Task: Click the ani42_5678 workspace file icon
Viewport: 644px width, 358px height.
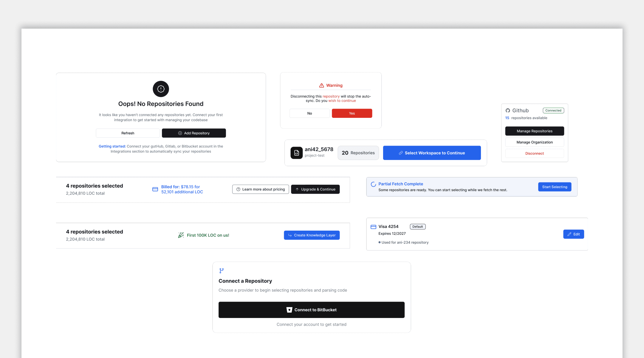Action: (296, 153)
